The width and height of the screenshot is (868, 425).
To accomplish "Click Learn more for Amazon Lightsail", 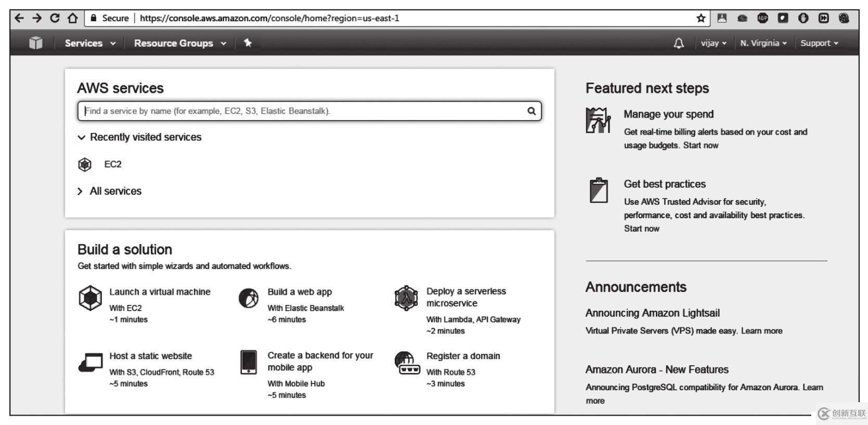I will point(761,331).
